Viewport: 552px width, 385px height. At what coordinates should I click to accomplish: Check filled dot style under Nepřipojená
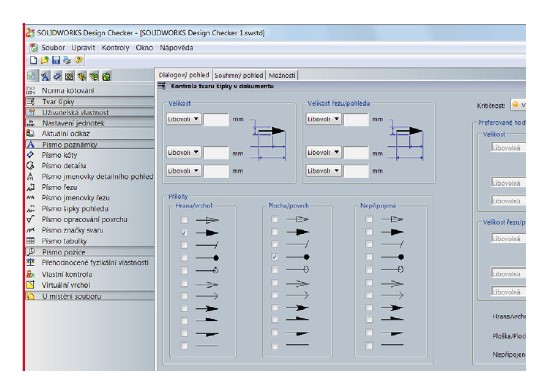point(369,257)
